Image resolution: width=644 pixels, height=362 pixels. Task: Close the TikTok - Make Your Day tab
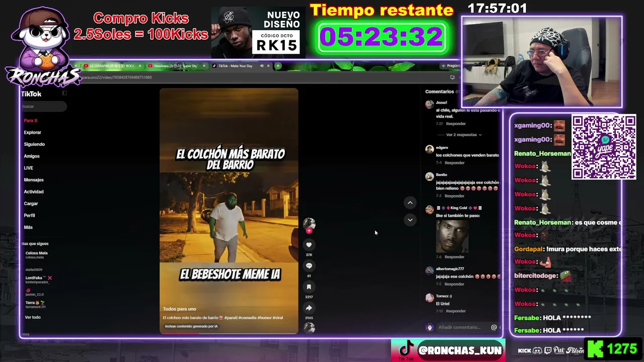[268, 66]
